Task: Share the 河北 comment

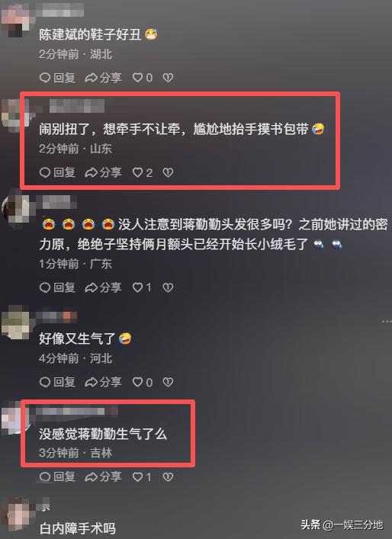Action: 104,382
